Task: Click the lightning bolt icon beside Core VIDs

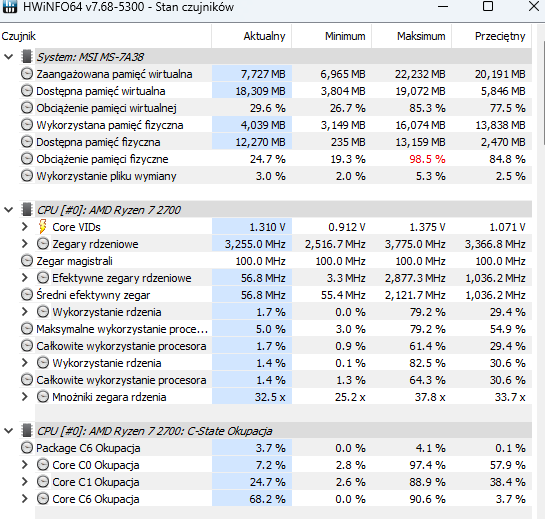Action: point(42,227)
